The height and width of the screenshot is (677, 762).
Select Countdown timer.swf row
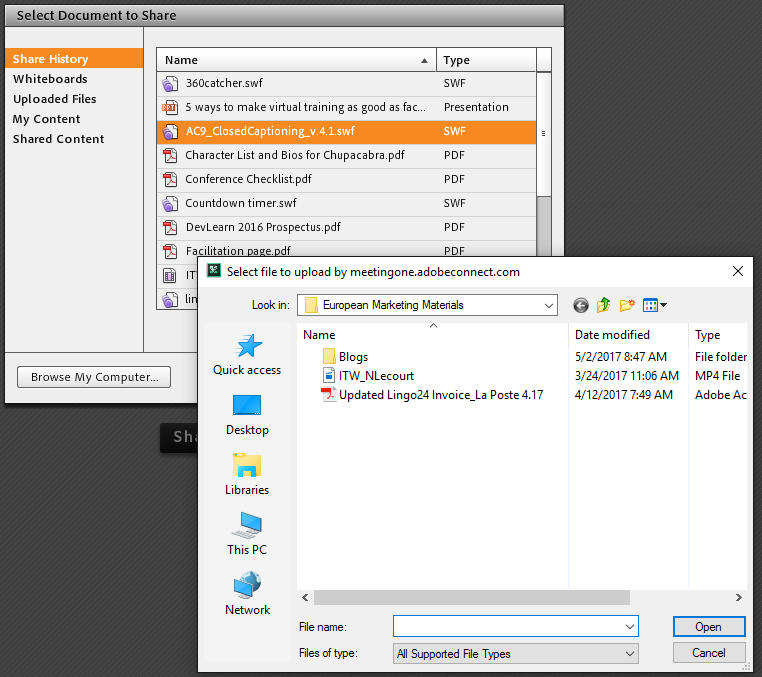pyautogui.click(x=346, y=204)
